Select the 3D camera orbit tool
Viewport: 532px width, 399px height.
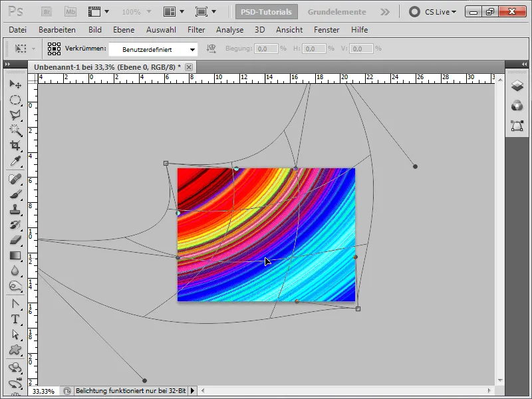15,384
